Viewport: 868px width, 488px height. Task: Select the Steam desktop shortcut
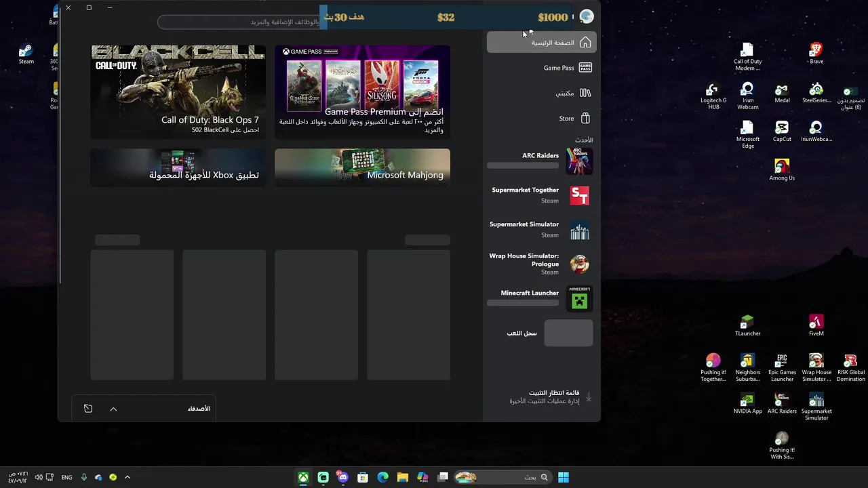(26, 54)
